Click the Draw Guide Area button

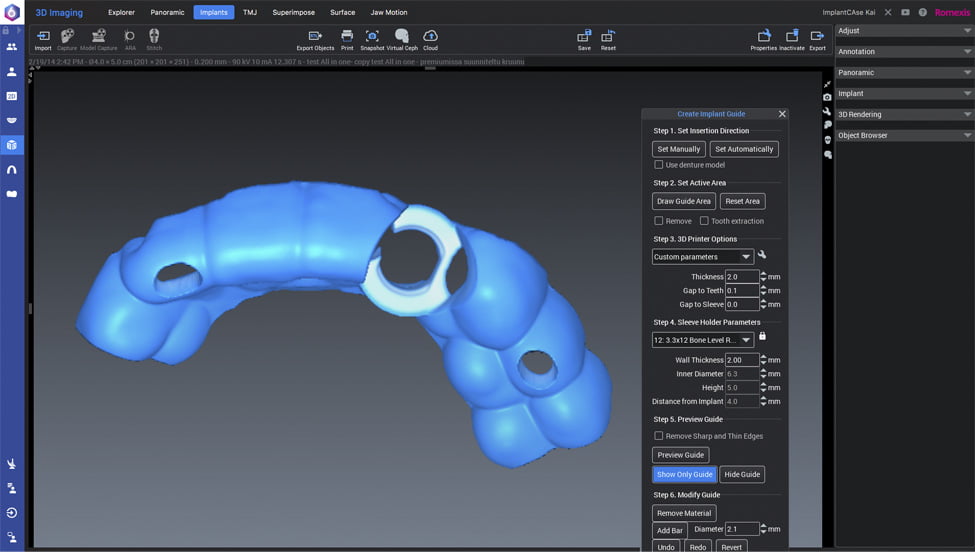[x=683, y=201]
